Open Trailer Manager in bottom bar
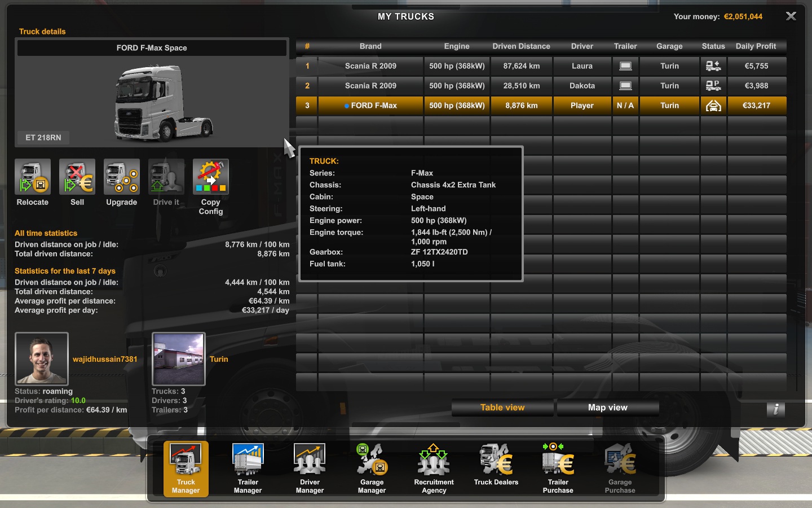Image resolution: width=812 pixels, height=508 pixels. coord(248,468)
